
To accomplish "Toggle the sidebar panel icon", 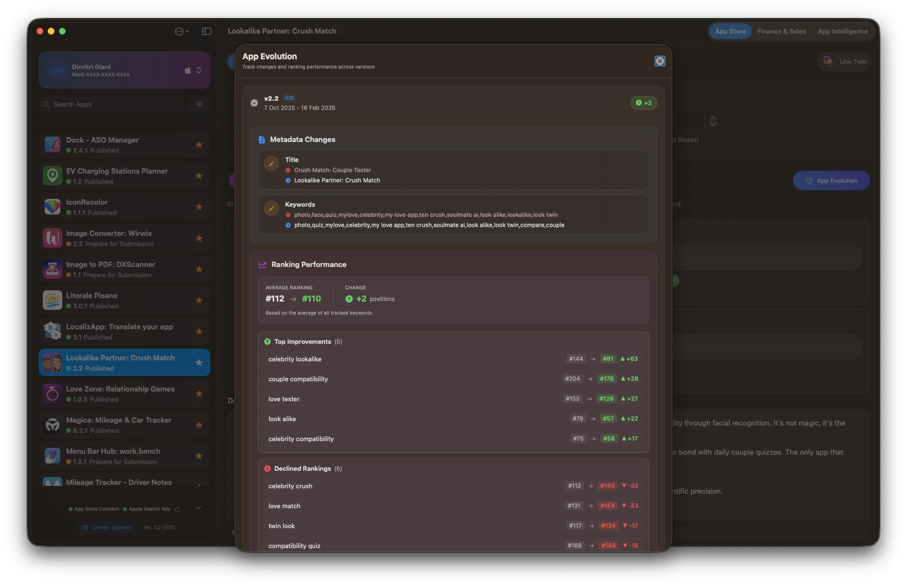I will click(x=206, y=31).
